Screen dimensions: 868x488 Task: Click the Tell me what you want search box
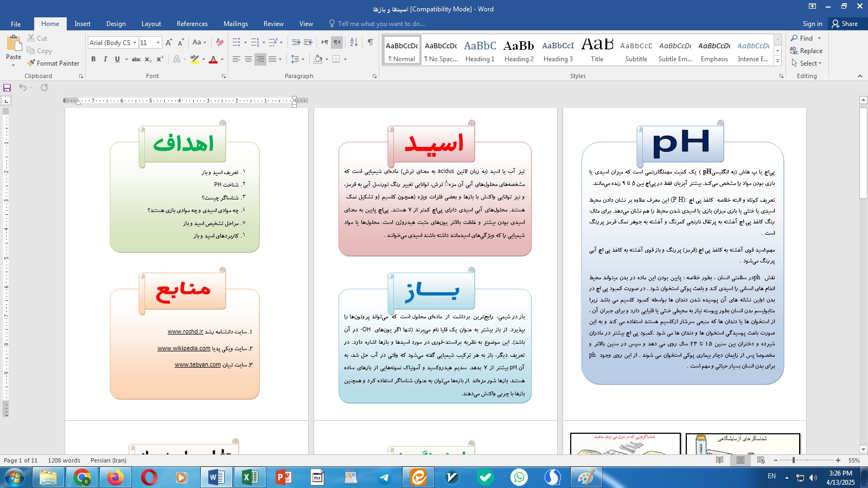381,24
